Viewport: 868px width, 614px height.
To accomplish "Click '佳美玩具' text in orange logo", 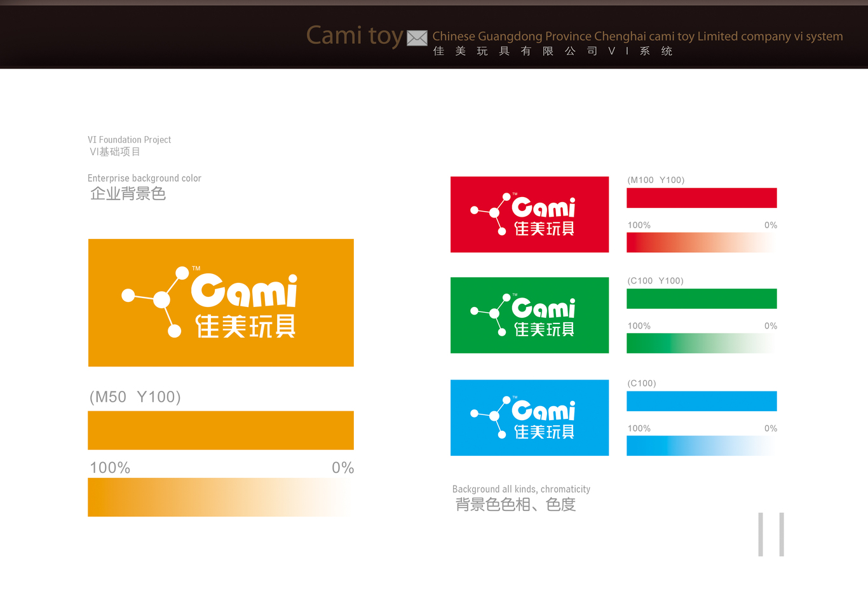I will point(245,327).
